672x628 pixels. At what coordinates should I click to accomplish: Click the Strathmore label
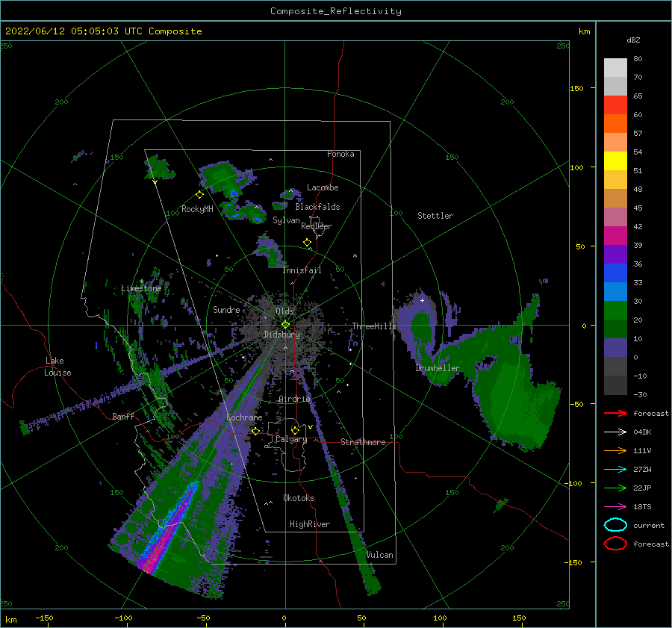(x=363, y=442)
